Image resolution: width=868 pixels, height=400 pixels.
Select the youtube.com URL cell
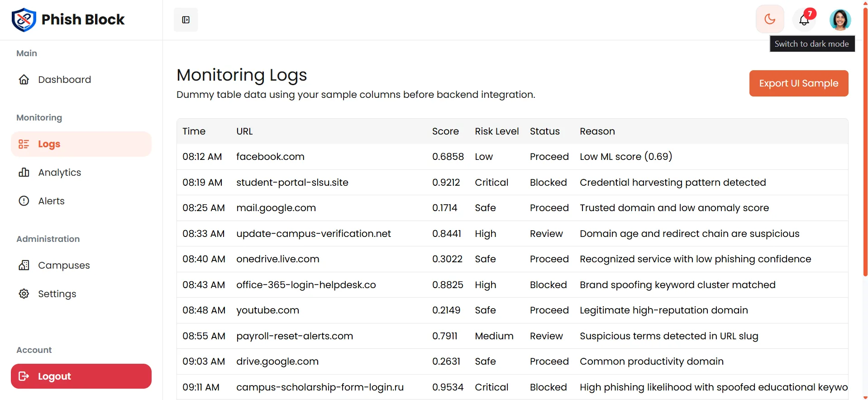[267, 310]
